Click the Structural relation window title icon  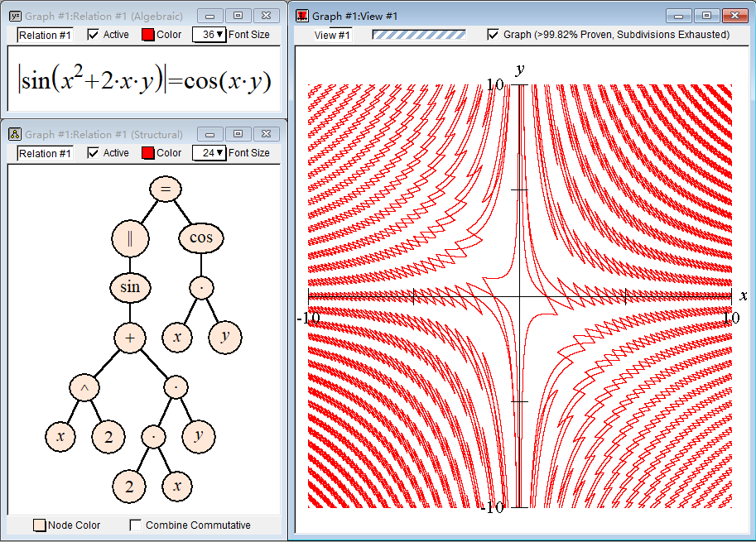(15, 134)
